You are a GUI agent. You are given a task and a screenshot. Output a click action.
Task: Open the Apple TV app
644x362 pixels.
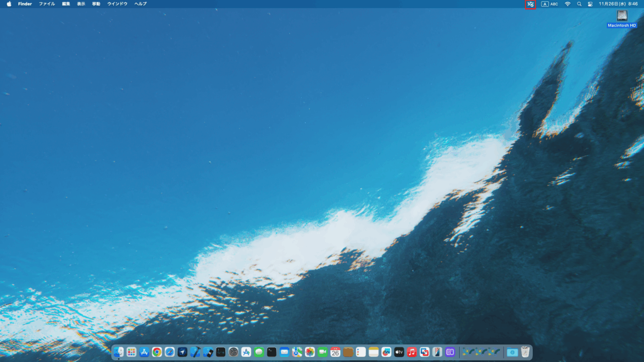[399, 352]
